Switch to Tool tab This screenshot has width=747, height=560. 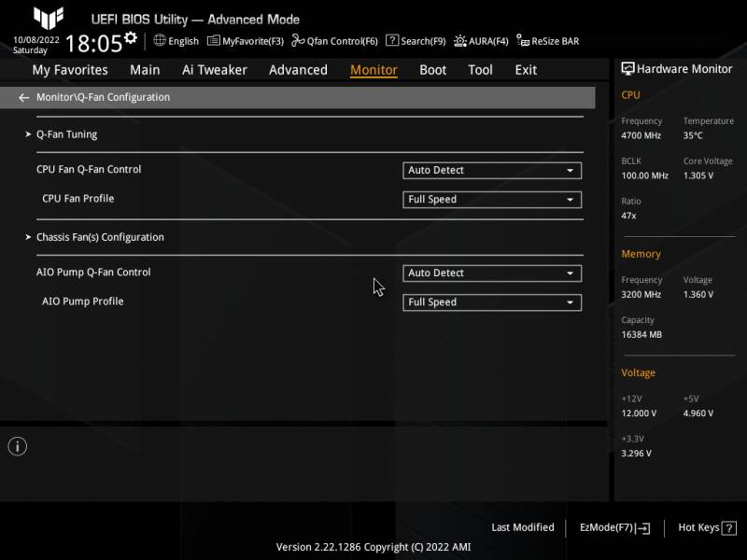point(480,70)
